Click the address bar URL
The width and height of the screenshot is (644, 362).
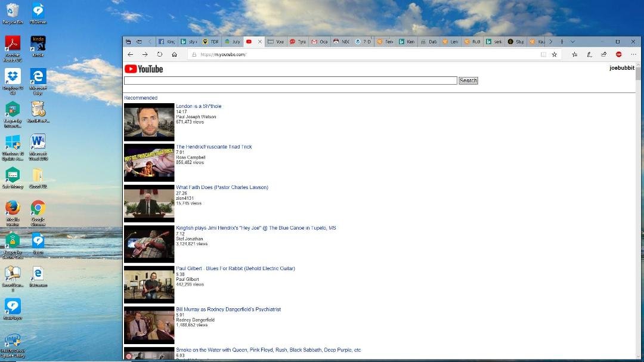[224, 54]
